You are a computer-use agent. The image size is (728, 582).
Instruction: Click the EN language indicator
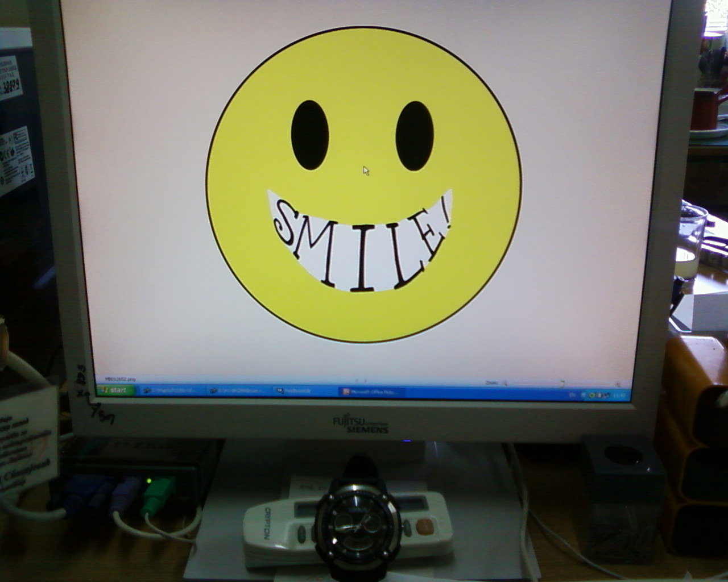(x=572, y=394)
